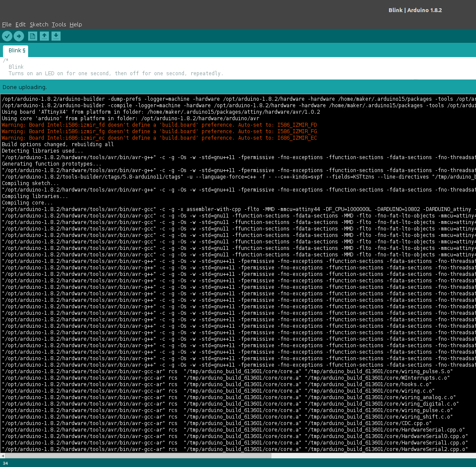The width and height of the screenshot is (476, 467).
Task: Click the izmir_fd board warning line
Action: tap(159, 125)
